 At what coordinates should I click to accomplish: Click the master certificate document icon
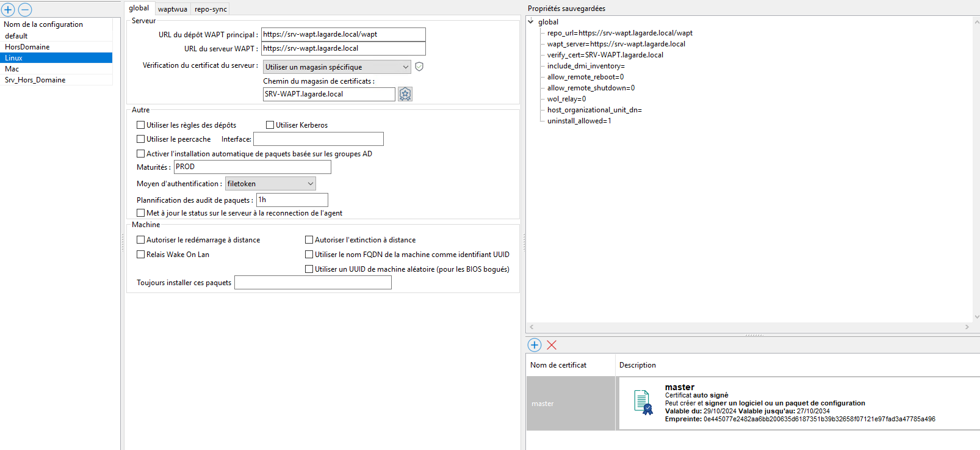point(643,402)
